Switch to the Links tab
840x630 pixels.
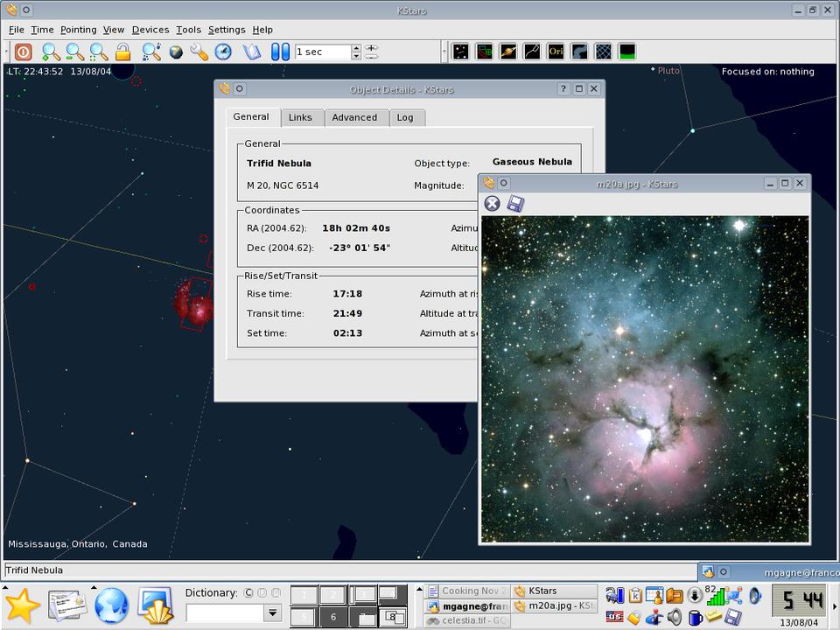coord(300,118)
